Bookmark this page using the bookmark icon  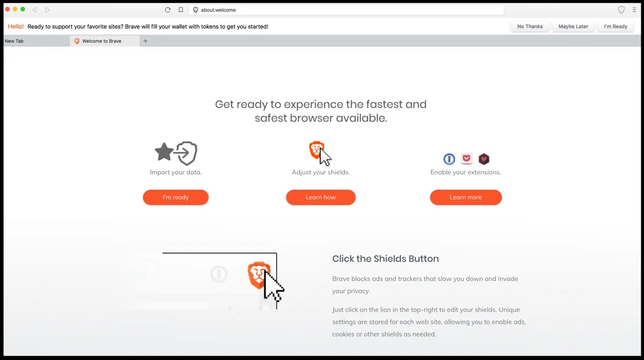click(180, 10)
